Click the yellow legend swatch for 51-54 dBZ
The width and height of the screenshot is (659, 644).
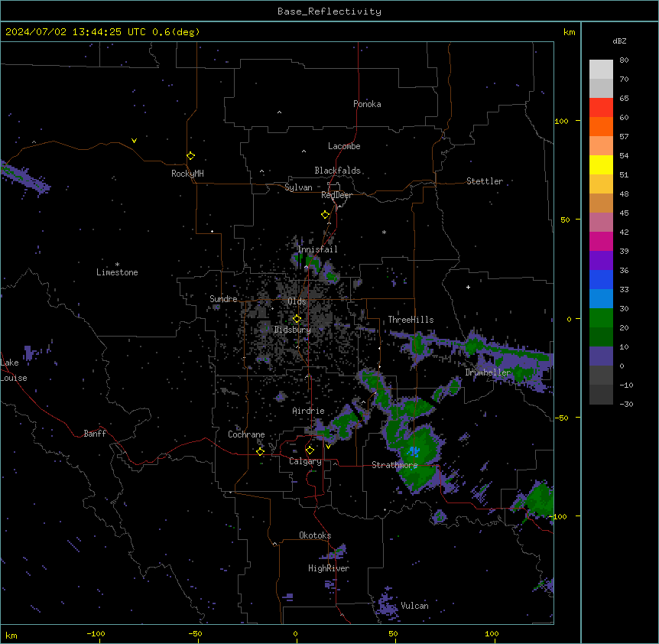click(601, 164)
